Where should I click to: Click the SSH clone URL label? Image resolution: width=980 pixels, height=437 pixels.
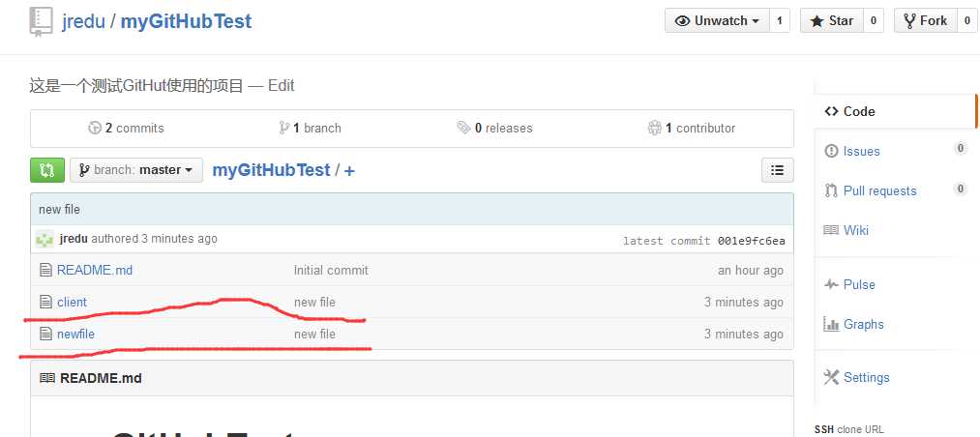point(849,429)
